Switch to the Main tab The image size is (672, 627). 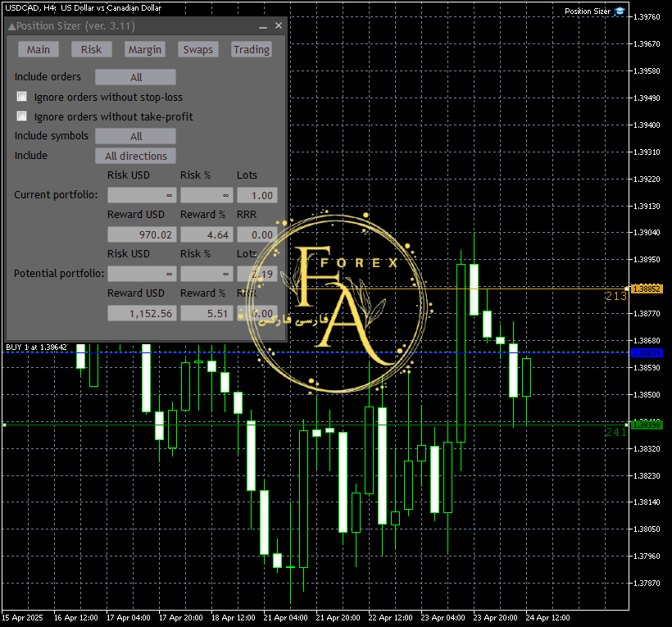click(x=39, y=49)
